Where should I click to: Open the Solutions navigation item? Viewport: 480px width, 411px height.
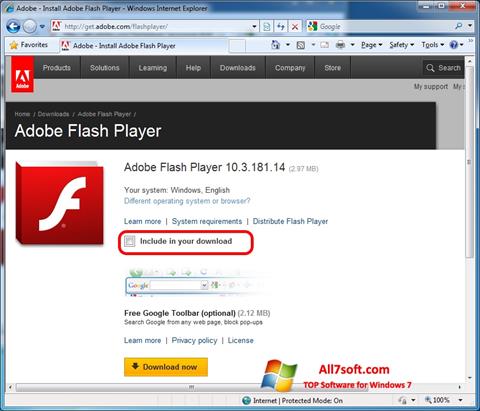pyautogui.click(x=104, y=68)
